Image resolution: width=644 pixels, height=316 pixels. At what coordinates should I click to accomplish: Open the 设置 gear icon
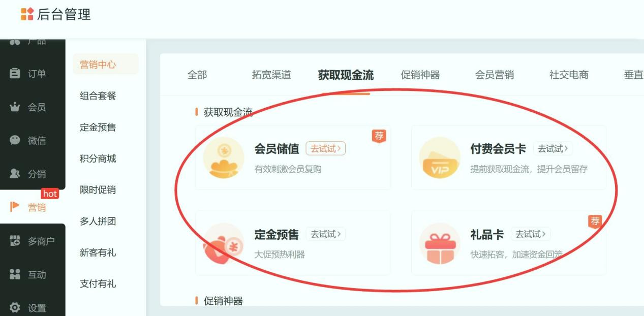point(15,308)
